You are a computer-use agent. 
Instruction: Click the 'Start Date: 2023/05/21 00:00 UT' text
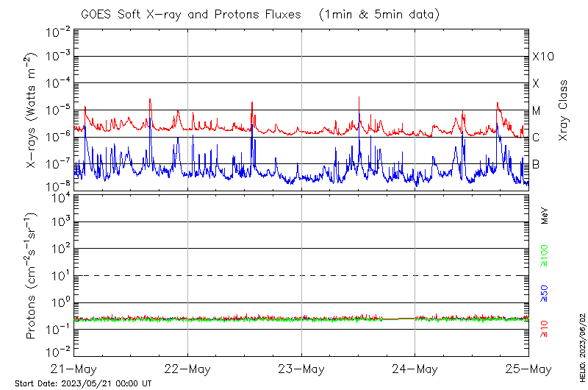pos(83,383)
